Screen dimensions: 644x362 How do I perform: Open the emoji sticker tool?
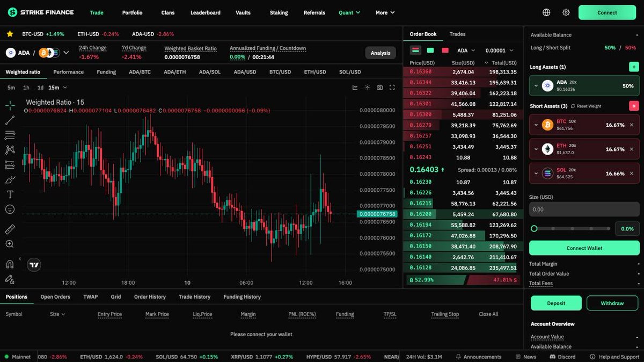click(x=10, y=209)
